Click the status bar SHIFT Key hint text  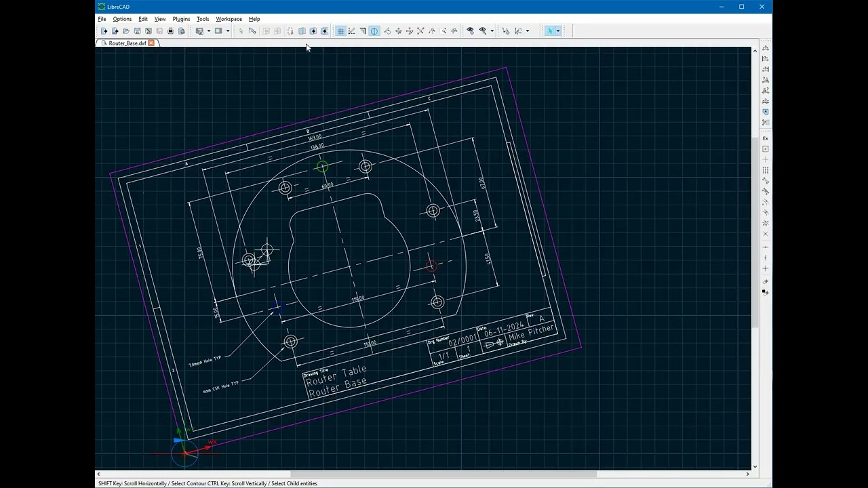tap(208, 483)
